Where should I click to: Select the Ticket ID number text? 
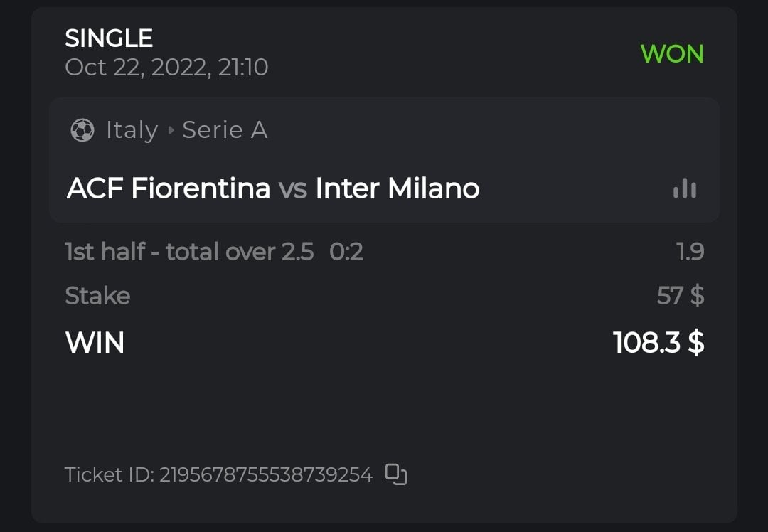coord(265,474)
